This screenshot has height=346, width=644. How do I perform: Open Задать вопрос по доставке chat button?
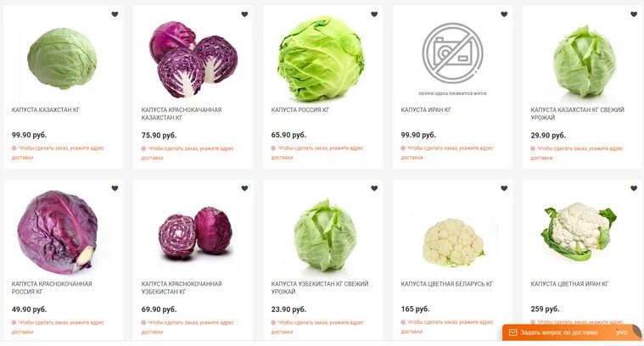click(571, 332)
